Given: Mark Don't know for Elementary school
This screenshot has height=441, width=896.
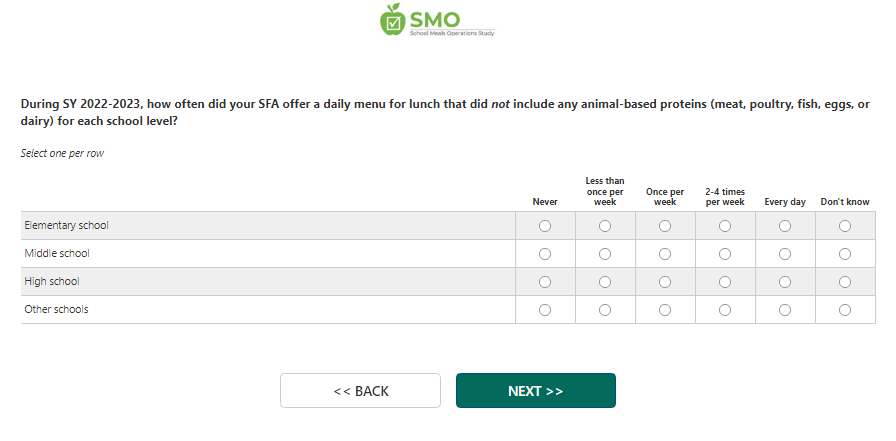Looking at the screenshot, I should click(x=845, y=226).
